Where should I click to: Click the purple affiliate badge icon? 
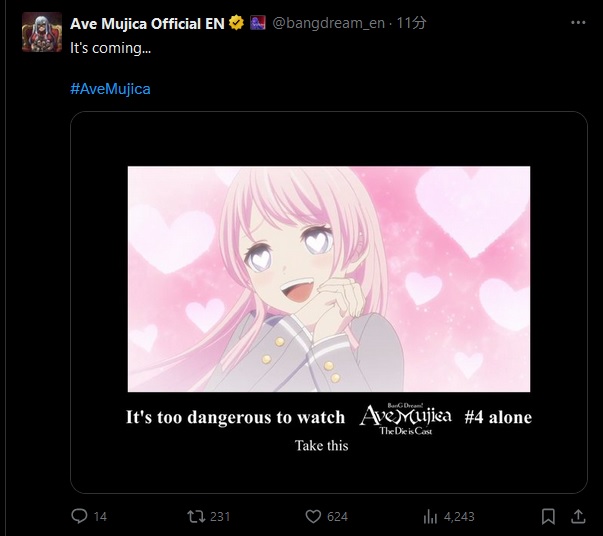click(x=257, y=23)
